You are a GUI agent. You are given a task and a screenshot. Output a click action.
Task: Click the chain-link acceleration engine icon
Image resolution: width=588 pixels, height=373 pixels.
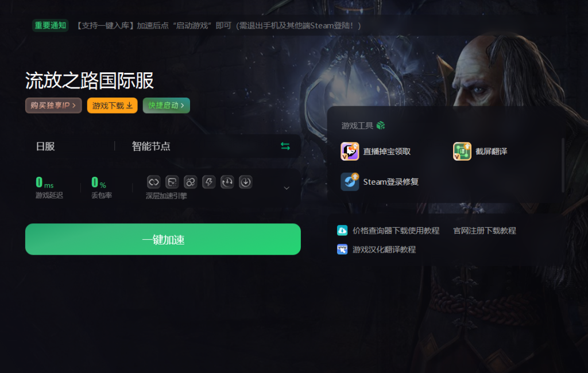[x=154, y=182]
